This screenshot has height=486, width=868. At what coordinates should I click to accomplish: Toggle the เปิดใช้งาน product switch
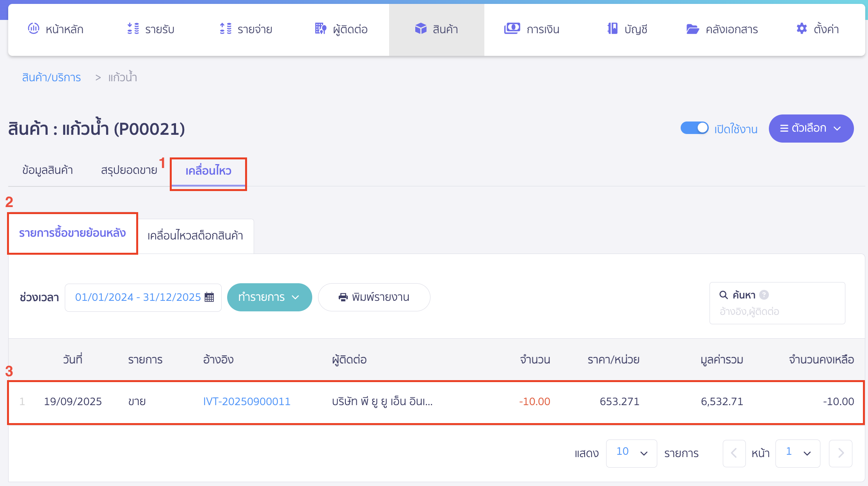(694, 128)
